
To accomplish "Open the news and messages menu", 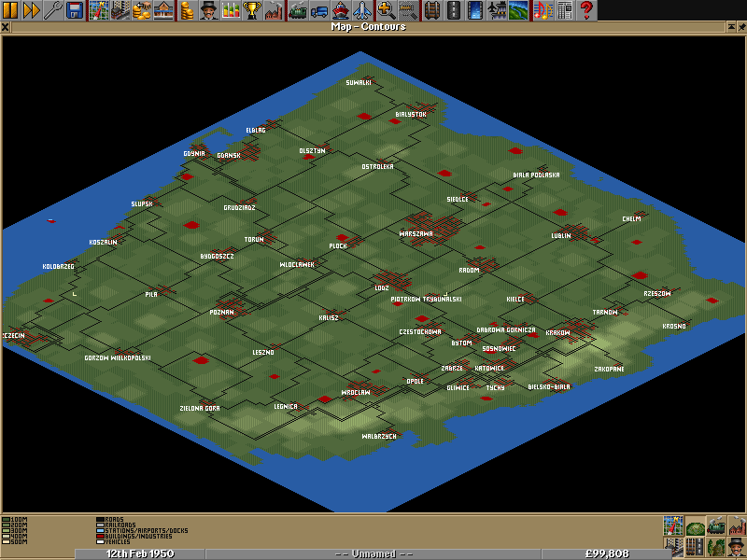I will [564, 10].
